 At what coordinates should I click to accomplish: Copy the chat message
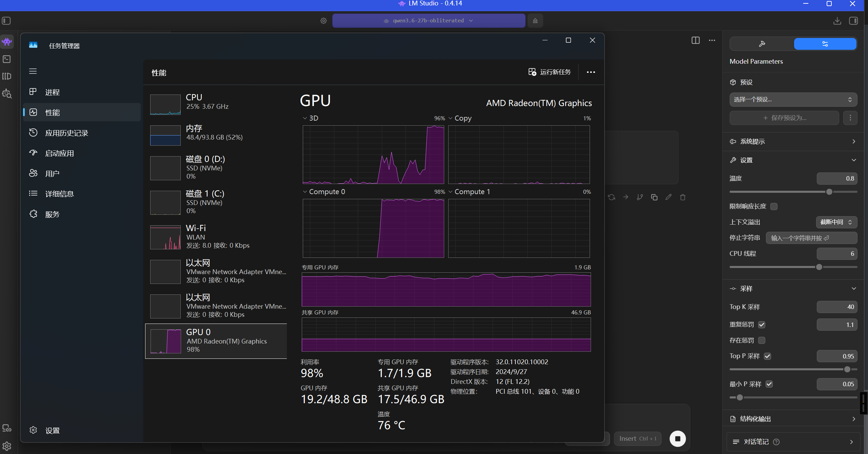click(654, 197)
